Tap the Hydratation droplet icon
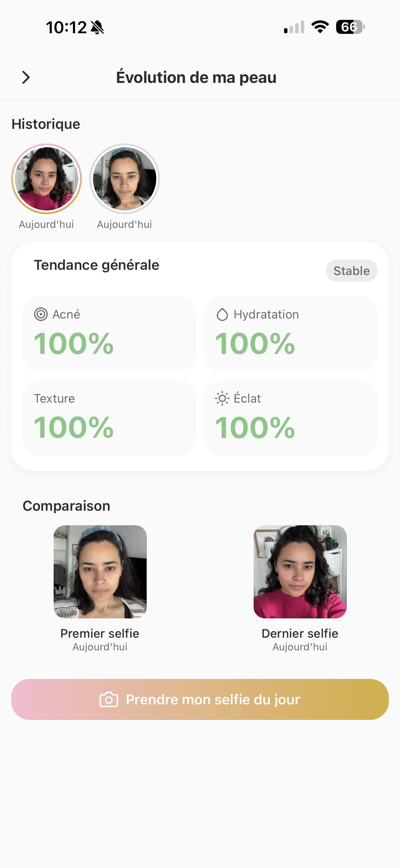 click(x=222, y=314)
